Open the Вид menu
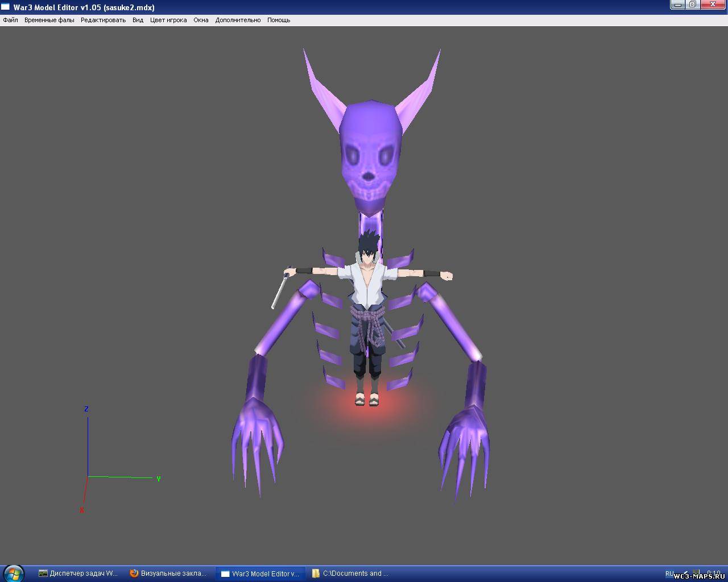This screenshot has height=582, width=728. click(x=138, y=20)
